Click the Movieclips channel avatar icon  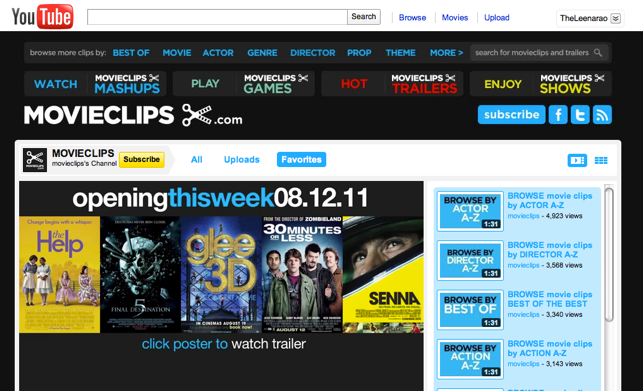point(35,160)
